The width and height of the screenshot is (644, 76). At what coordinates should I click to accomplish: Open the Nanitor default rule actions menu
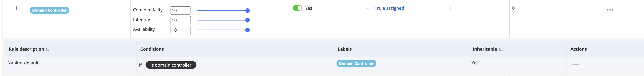pyautogui.click(x=576, y=65)
